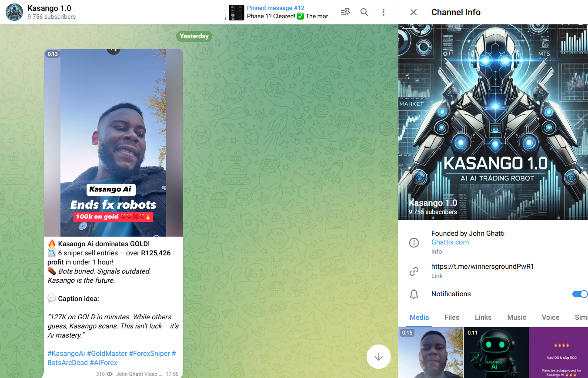588x378 pixels.
Task: Show the pinned messages list icon
Action: pos(345,12)
